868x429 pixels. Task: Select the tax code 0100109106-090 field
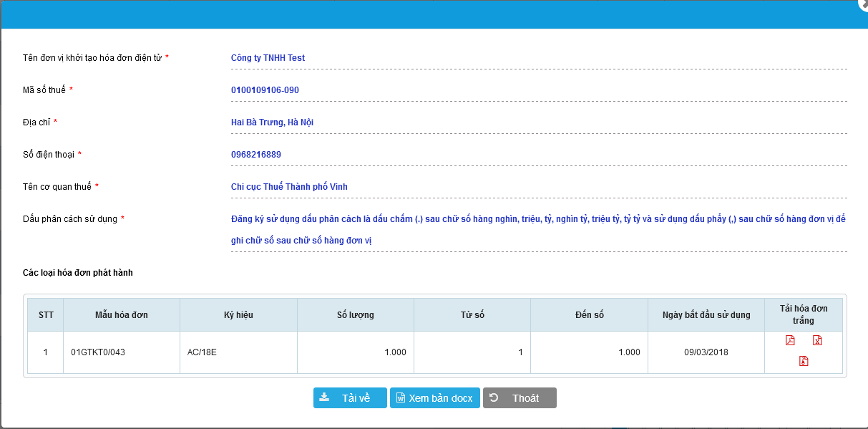(x=265, y=90)
